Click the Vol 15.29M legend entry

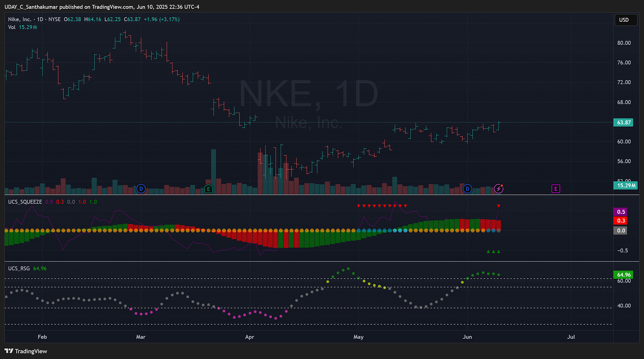(x=22, y=27)
